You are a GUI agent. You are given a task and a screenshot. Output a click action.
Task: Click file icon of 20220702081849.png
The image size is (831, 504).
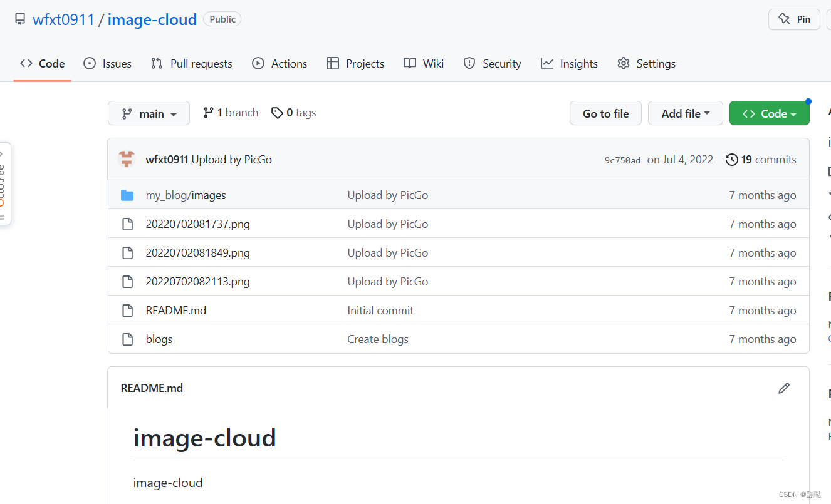(x=127, y=253)
